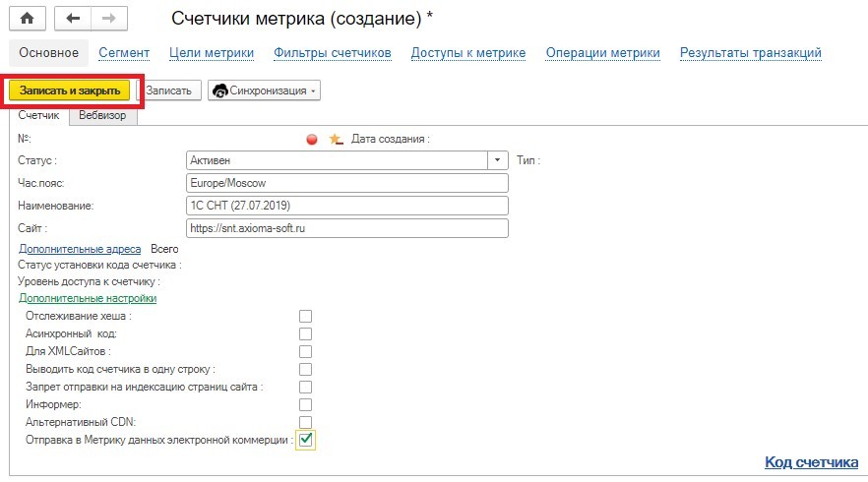The width and height of the screenshot is (868, 482).
Task: Check the Информер checkbox
Action: (305, 404)
